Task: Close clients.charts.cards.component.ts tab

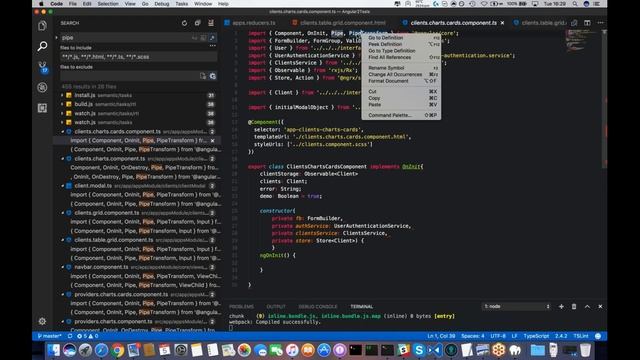Action: pyautogui.click(x=502, y=23)
